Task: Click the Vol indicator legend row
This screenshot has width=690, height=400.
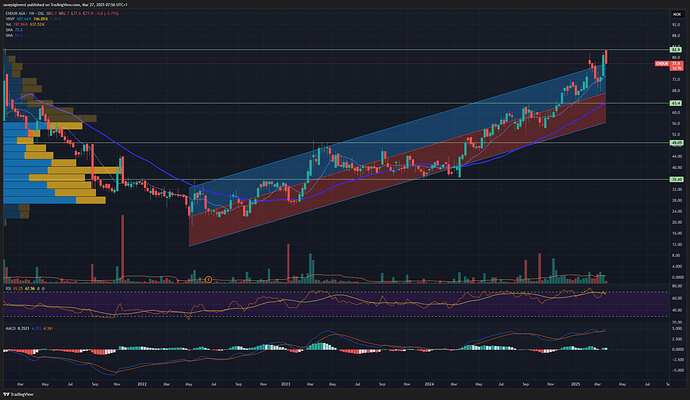Action: pyautogui.click(x=25, y=24)
